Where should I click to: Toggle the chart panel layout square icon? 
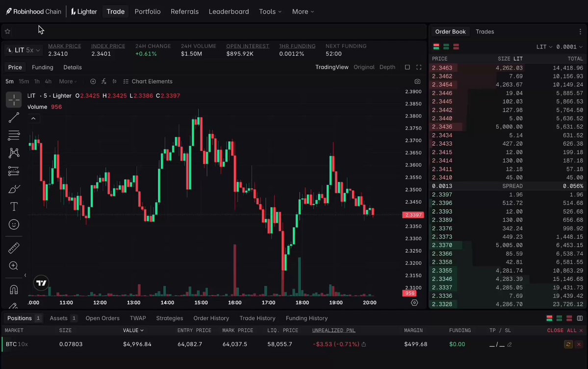click(407, 67)
